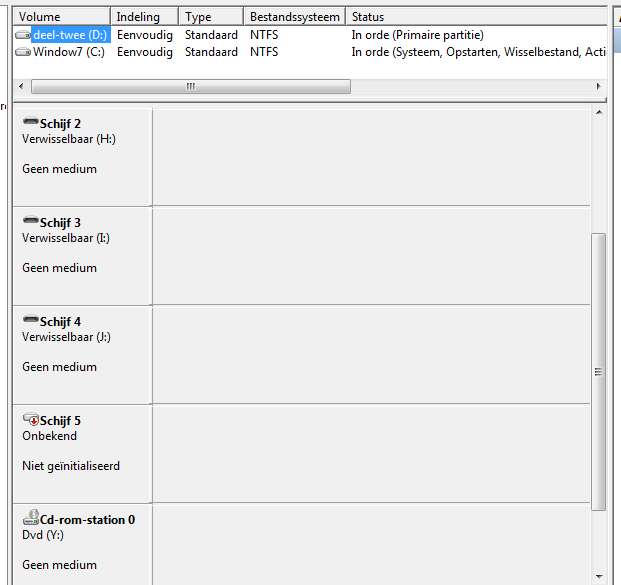Click the drive icon next to deel-twee (D:)

pyautogui.click(x=23, y=35)
